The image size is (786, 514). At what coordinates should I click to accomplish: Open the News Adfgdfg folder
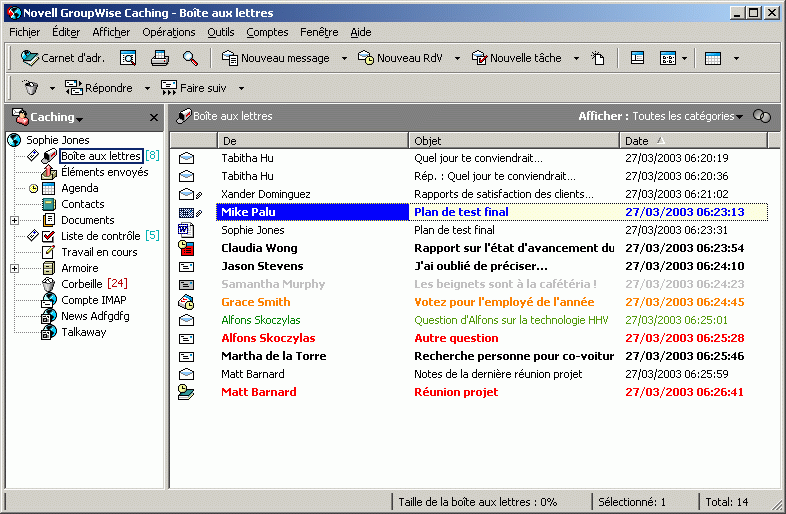tap(95, 316)
